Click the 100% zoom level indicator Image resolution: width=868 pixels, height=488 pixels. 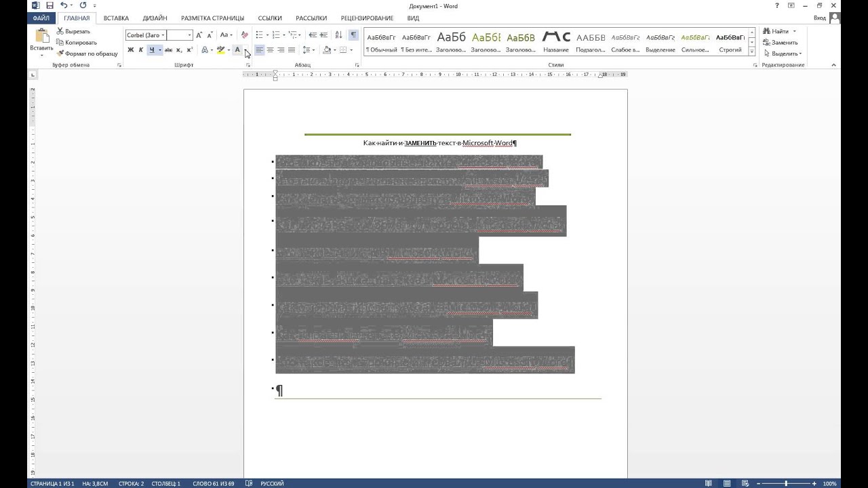(x=829, y=484)
